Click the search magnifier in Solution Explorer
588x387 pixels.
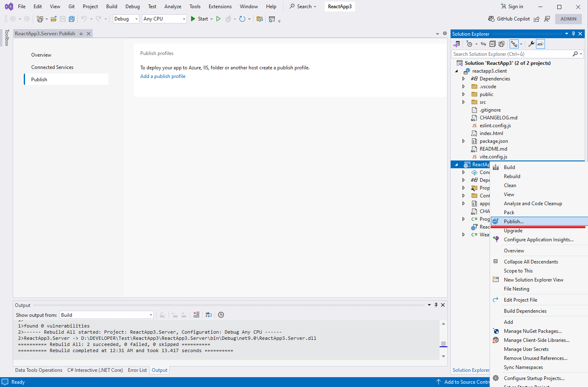[575, 54]
